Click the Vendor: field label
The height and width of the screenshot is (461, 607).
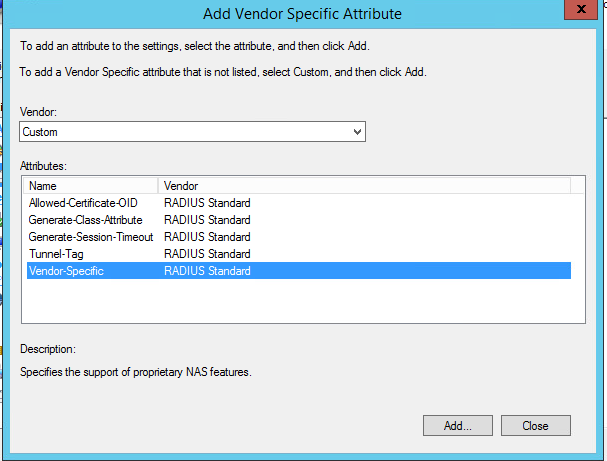point(38,111)
